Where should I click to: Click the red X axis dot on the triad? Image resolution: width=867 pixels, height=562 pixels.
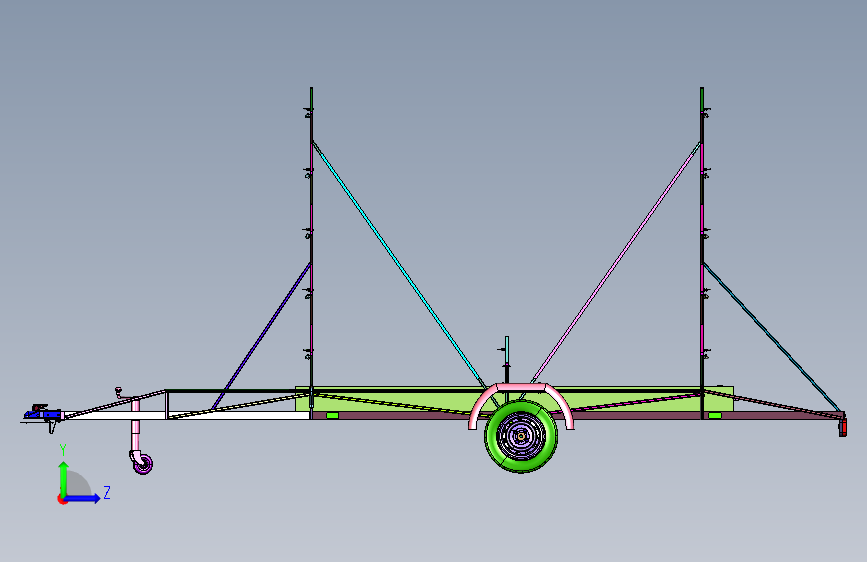61,499
